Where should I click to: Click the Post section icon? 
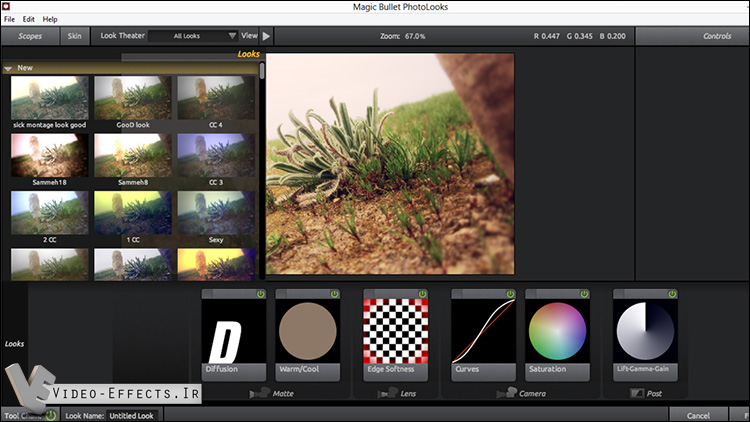coord(637,393)
